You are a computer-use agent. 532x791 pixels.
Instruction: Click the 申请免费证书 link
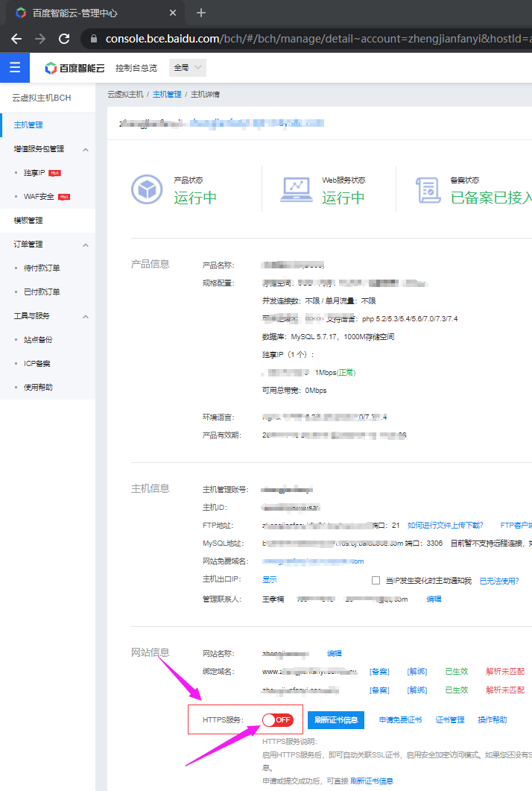tap(400, 719)
